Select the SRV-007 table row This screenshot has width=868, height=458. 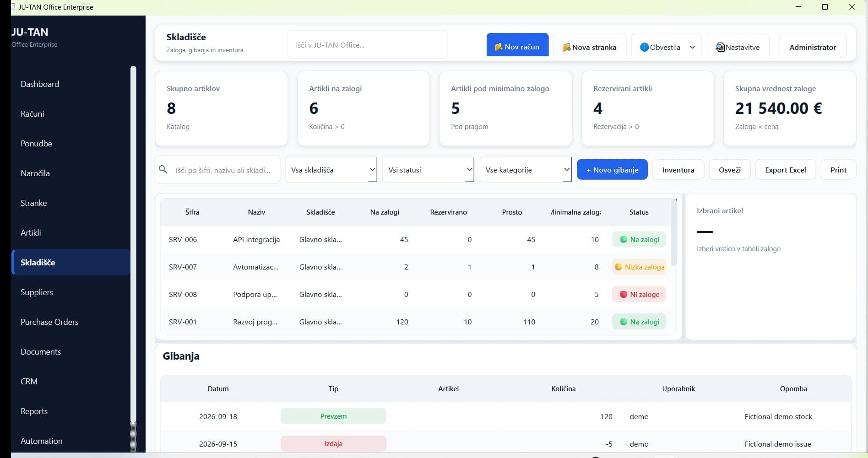point(416,267)
